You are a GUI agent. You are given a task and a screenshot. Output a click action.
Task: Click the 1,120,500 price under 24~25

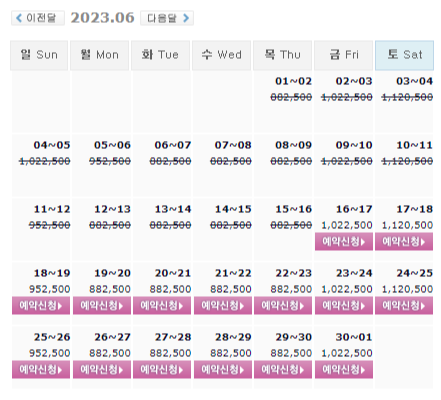(407, 289)
